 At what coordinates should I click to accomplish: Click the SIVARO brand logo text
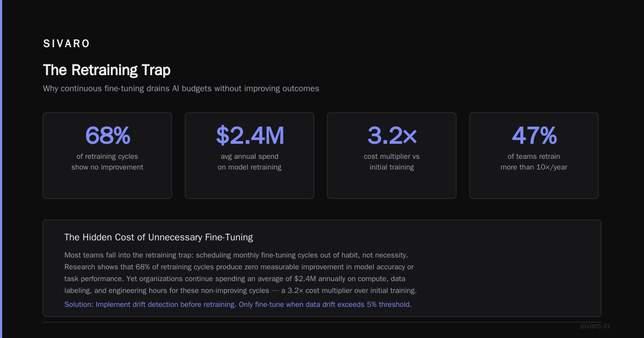(x=67, y=44)
